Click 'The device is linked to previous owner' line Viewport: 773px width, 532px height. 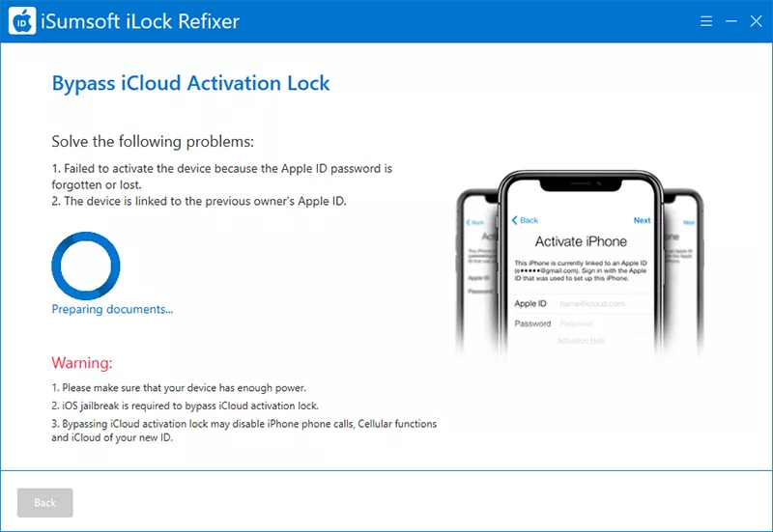[x=199, y=202]
